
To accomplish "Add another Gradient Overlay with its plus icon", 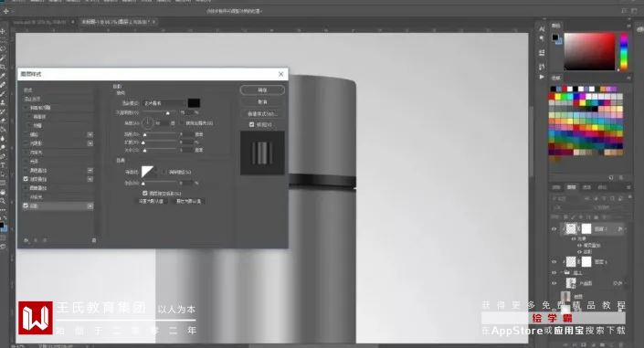I will [x=90, y=179].
